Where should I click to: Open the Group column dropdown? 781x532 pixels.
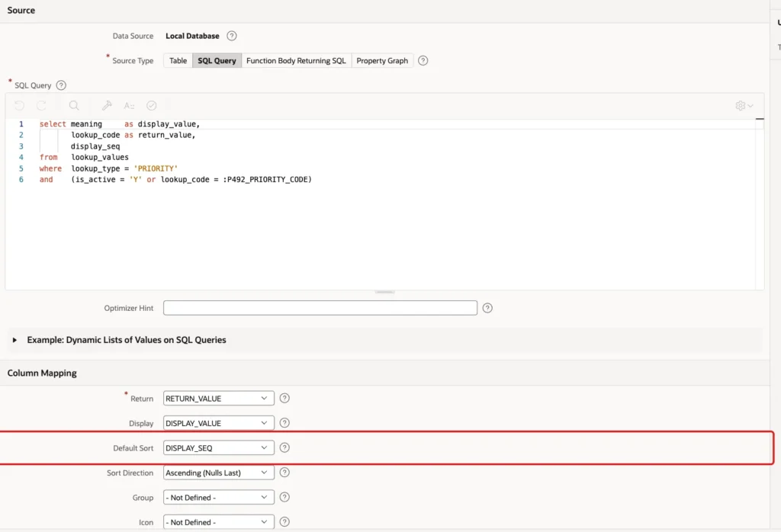[x=219, y=497]
